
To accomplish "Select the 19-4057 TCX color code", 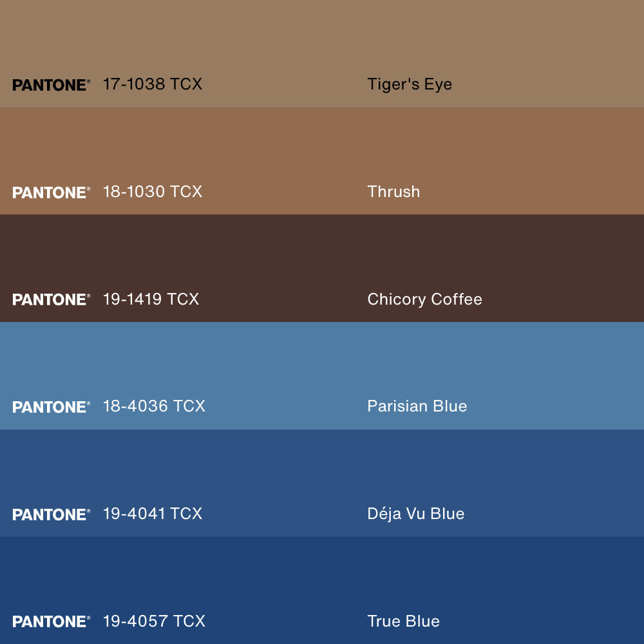I will pyautogui.click(x=154, y=621).
